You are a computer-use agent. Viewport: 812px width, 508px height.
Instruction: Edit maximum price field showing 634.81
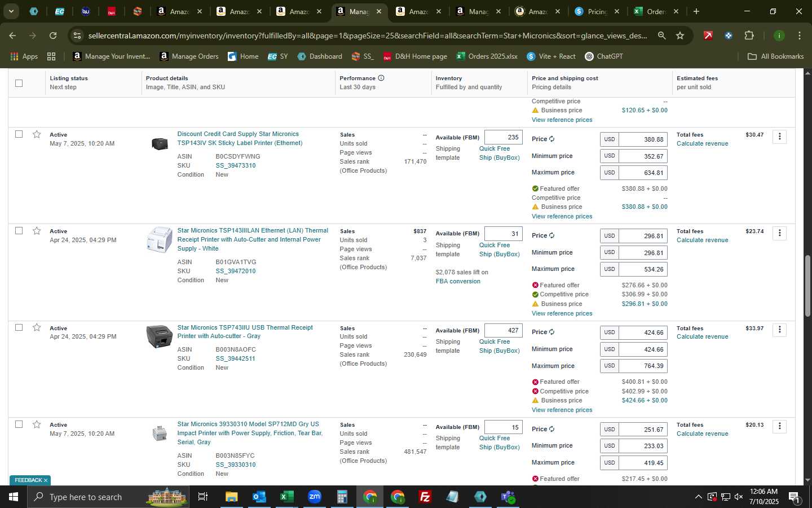click(x=643, y=173)
